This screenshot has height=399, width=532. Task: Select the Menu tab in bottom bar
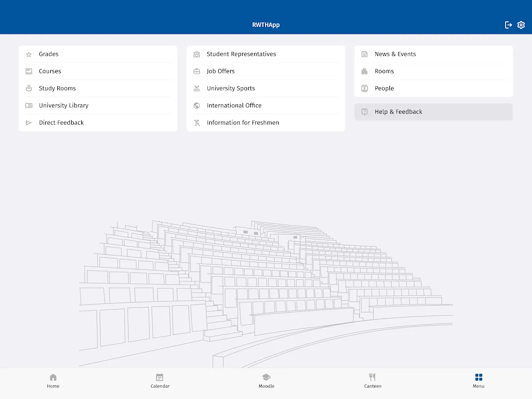point(479,381)
